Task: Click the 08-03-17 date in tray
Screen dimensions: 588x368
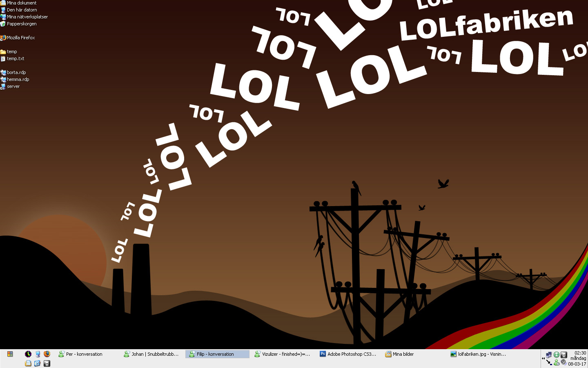Action: tap(577, 364)
